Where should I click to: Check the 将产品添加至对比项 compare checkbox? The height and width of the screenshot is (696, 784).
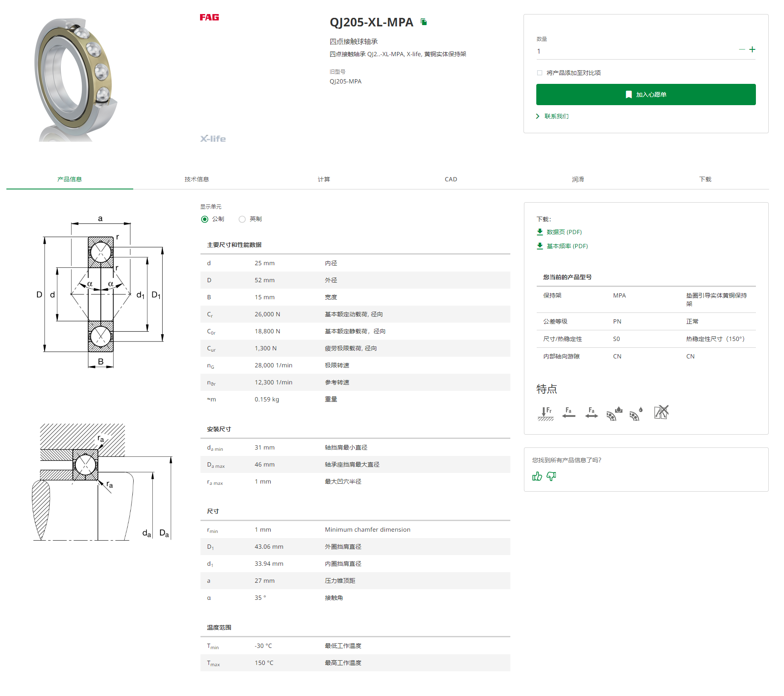540,73
